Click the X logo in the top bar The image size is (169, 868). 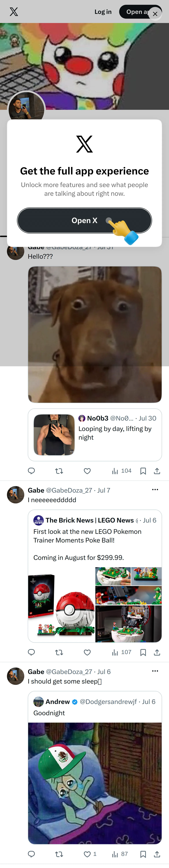click(x=14, y=12)
